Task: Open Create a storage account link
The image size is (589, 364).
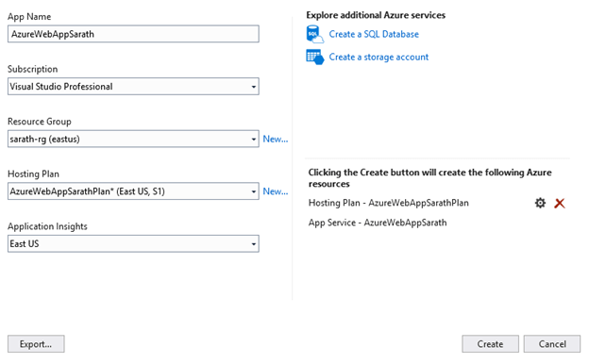Action: pyautogui.click(x=379, y=57)
